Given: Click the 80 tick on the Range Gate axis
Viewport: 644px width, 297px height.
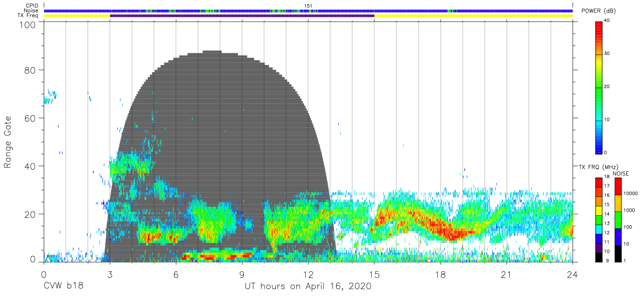Looking at the screenshot, I should click(x=29, y=70).
